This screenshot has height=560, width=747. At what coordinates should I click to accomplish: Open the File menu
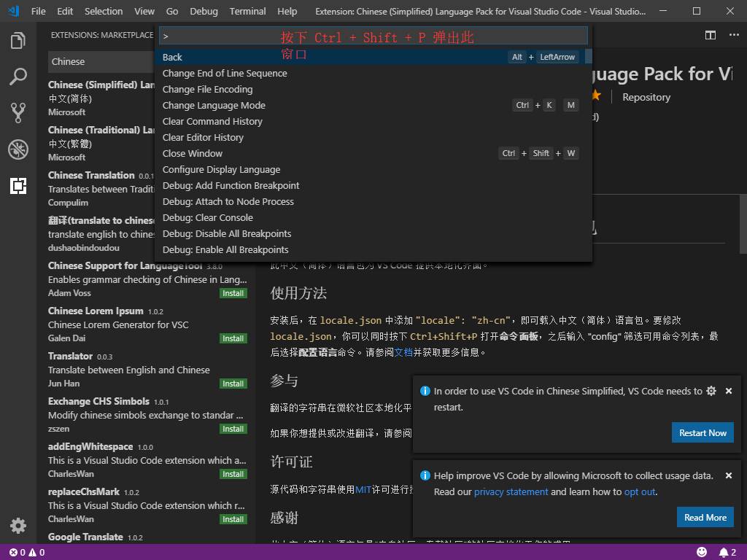click(x=38, y=11)
